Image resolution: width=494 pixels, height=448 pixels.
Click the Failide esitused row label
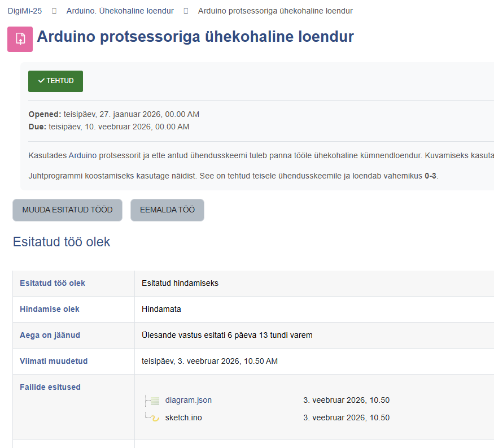(50, 387)
